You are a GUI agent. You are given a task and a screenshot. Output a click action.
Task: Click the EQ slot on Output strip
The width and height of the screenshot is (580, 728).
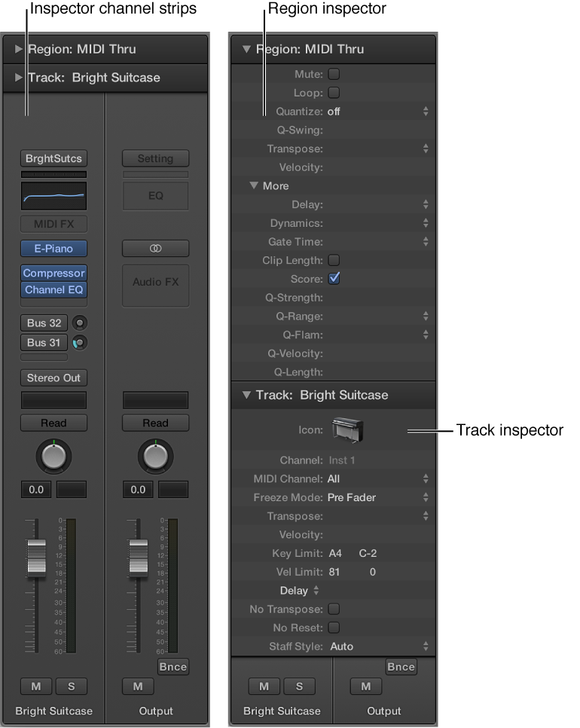point(155,196)
